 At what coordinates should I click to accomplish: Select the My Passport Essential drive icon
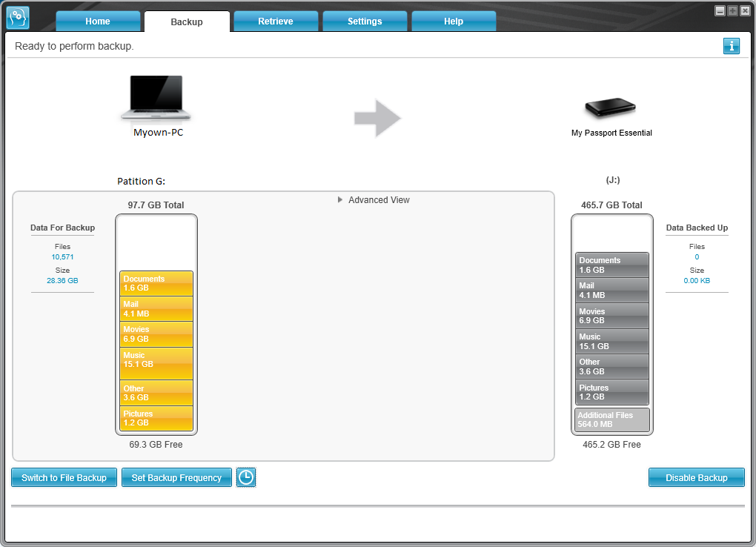point(611,107)
